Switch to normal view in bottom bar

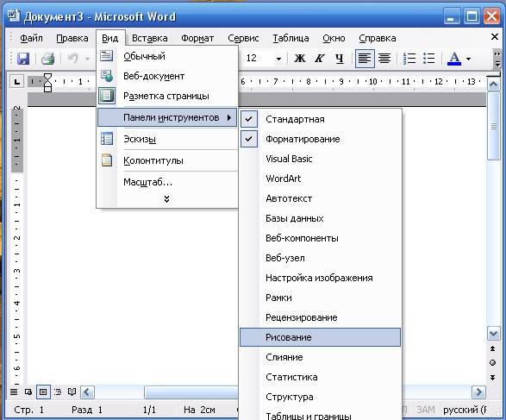(x=14, y=392)
